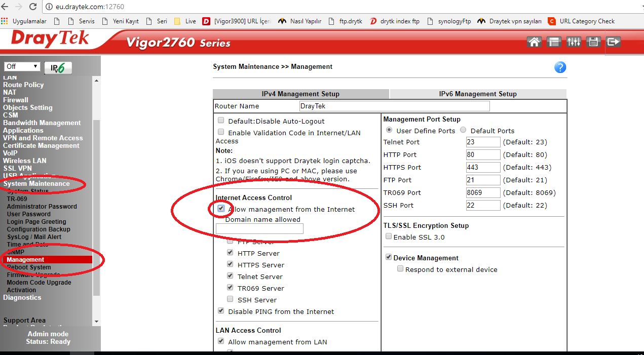Viewport: 644px width, 355px height.
Task: Select IPv4 Management Setup tab
Action: [300, 94]
